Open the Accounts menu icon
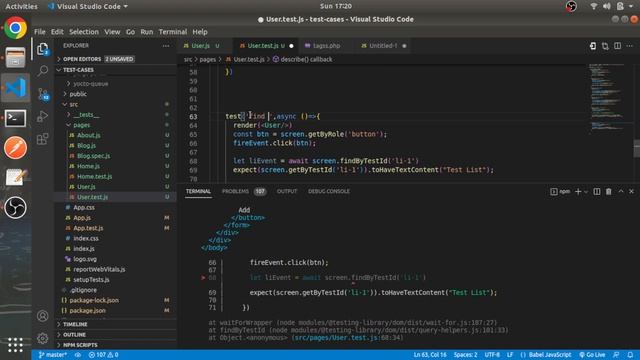 point(42,316)
